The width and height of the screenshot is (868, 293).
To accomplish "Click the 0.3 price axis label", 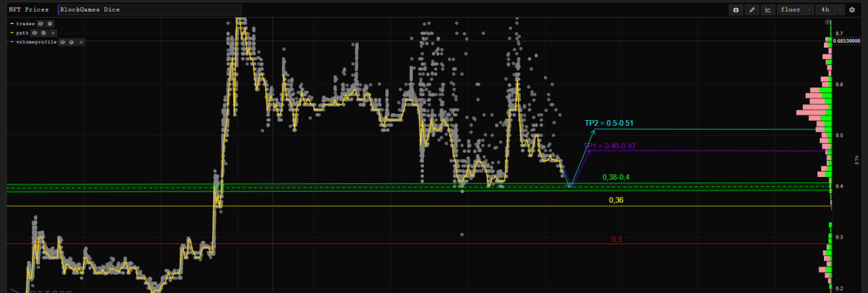I will 840,237.
